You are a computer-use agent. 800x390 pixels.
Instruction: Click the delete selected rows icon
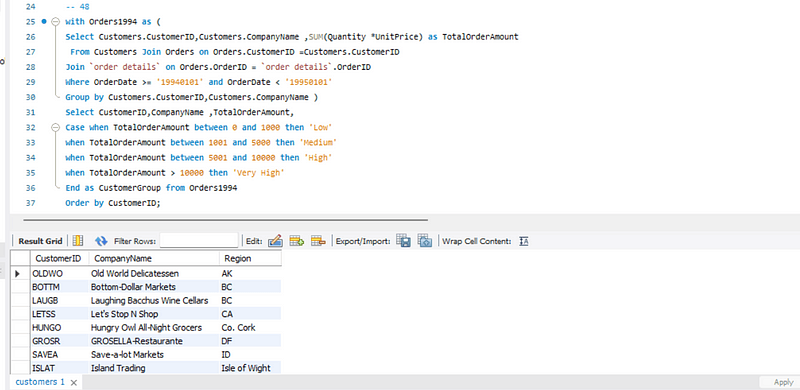(318, 241)
